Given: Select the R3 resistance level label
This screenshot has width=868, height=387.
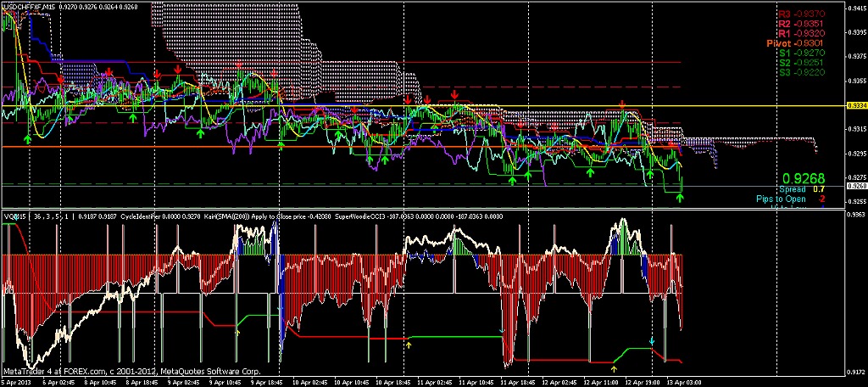Looking at the screenshot, I should 799,14.
